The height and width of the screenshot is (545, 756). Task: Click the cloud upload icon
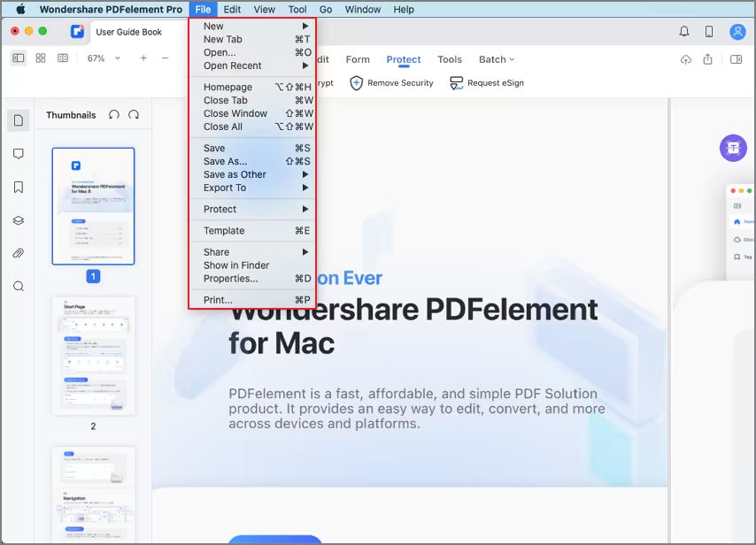(685, 60)
